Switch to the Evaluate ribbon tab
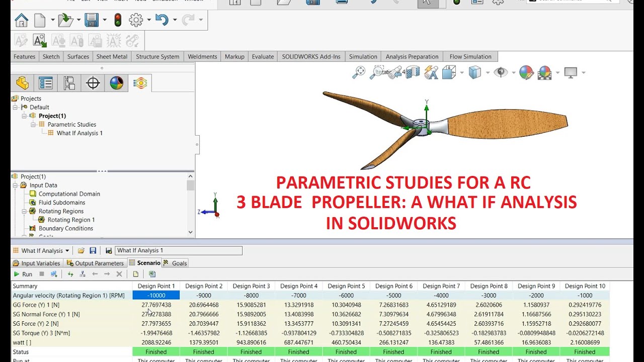644x362 pixels. (263, 56)
